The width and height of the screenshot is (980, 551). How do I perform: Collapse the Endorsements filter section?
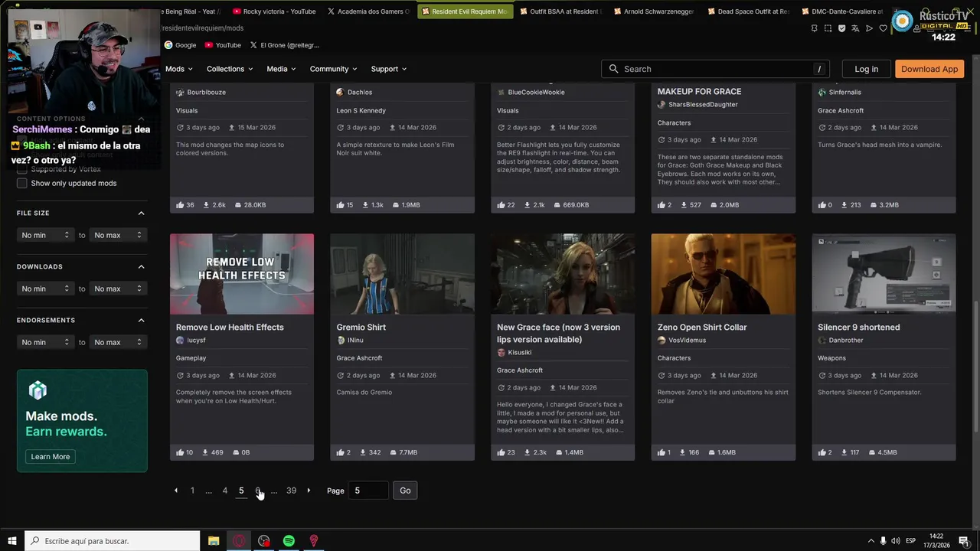pyautogui.click(x=141, y=320)
